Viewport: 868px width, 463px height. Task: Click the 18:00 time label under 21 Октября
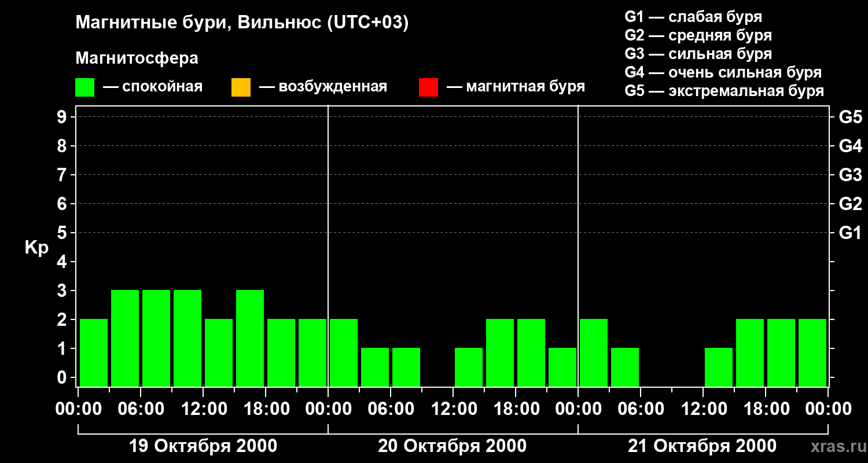tap(766, 409)
